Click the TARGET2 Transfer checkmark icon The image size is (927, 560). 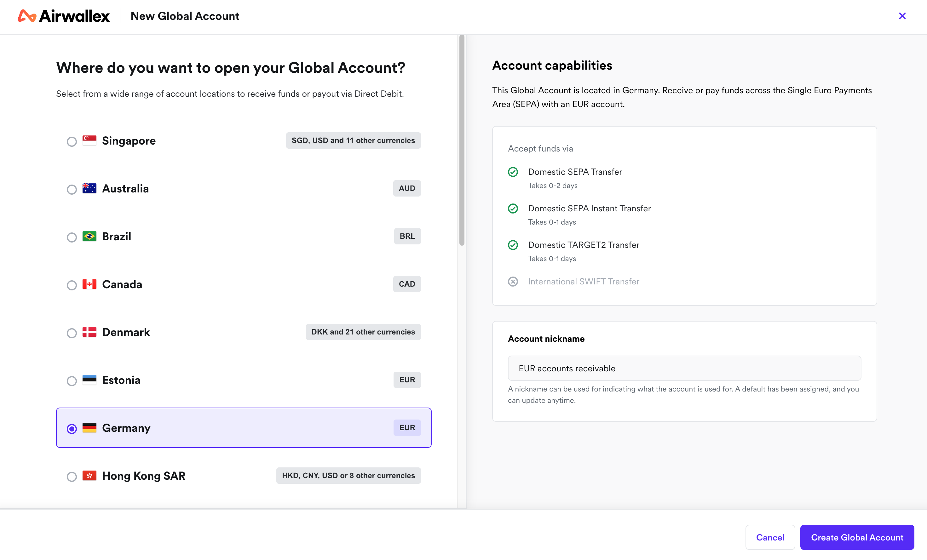click(x=513, y=245)
